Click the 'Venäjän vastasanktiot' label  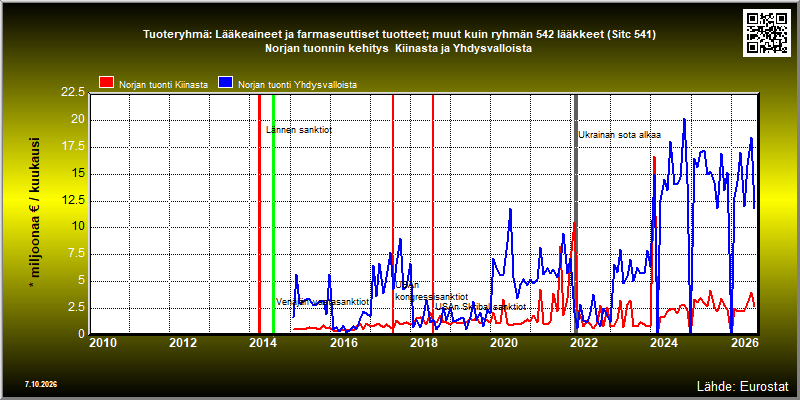coord(322,302)
